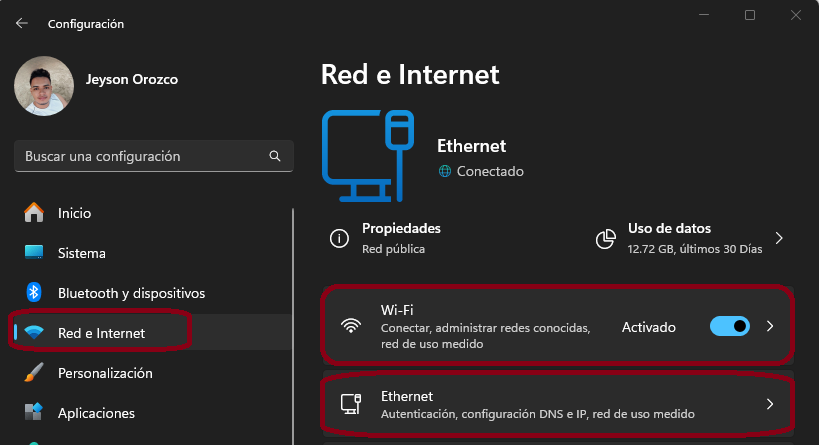Open Propiedades Red pública

pyautogui.click(x=401, y=238)
